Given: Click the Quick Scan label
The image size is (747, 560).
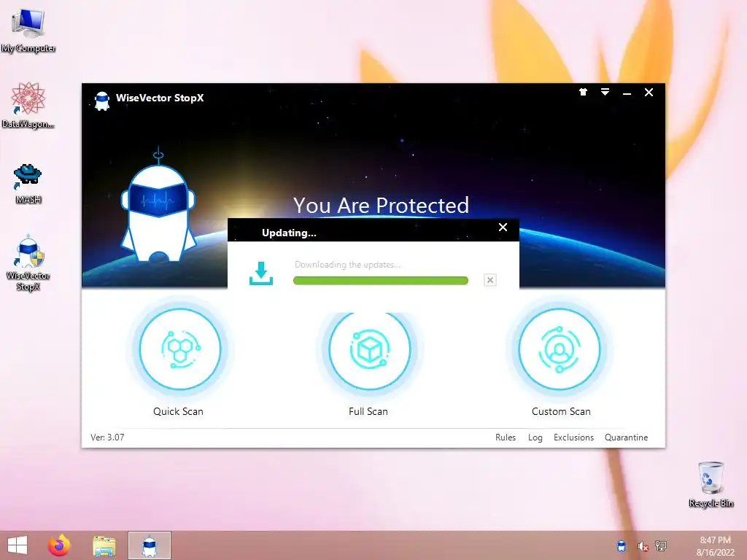Looking at the screenshot, I should [178, 411].
